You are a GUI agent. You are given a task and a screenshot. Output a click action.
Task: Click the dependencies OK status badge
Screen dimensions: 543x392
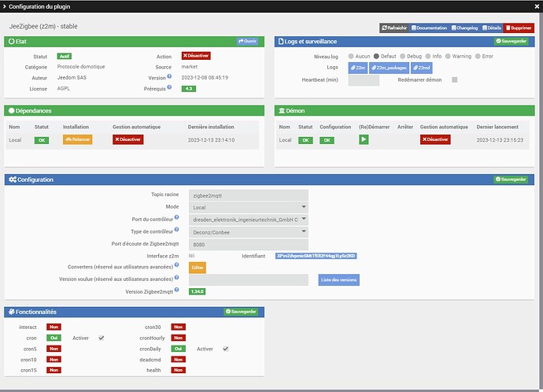(42, 140)
